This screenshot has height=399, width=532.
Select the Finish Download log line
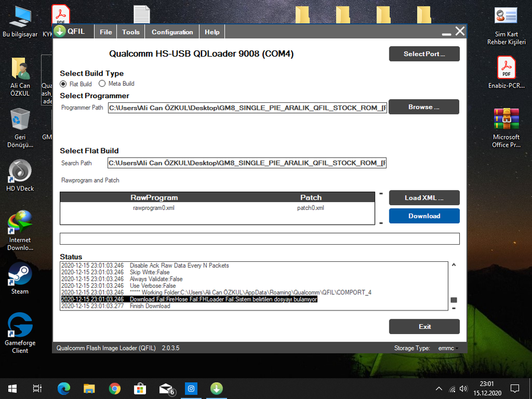(x=116, y=306)
